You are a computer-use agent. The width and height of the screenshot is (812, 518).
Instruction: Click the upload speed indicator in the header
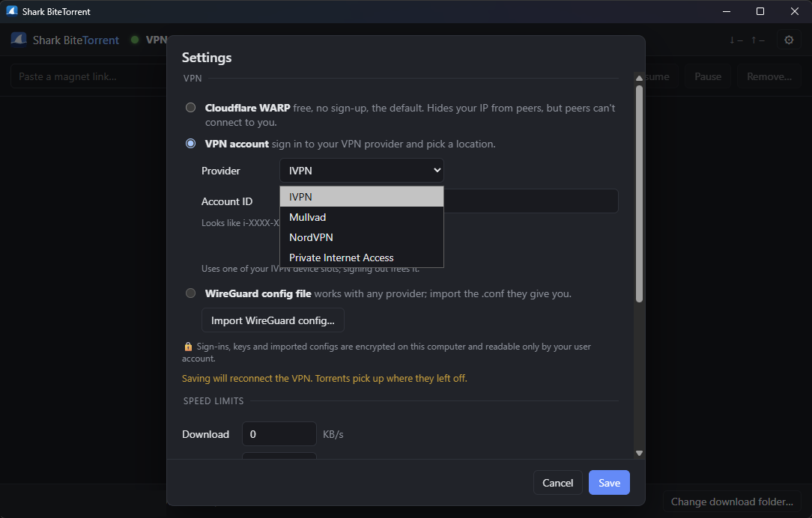[x=757, y=40]
